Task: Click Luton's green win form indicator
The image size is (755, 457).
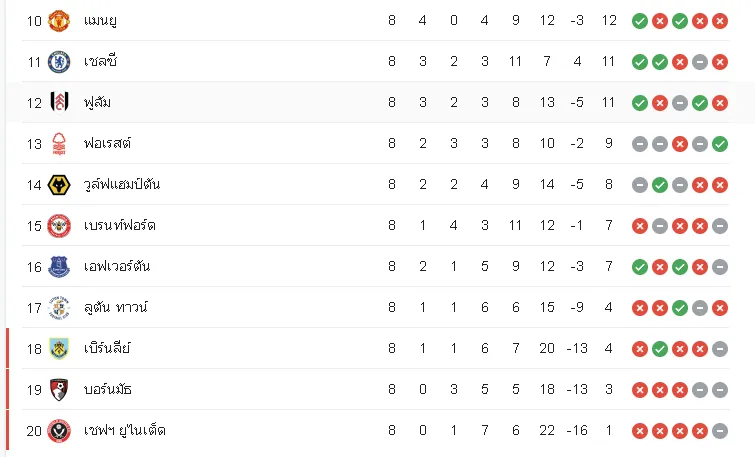Action: pos(680,308)
